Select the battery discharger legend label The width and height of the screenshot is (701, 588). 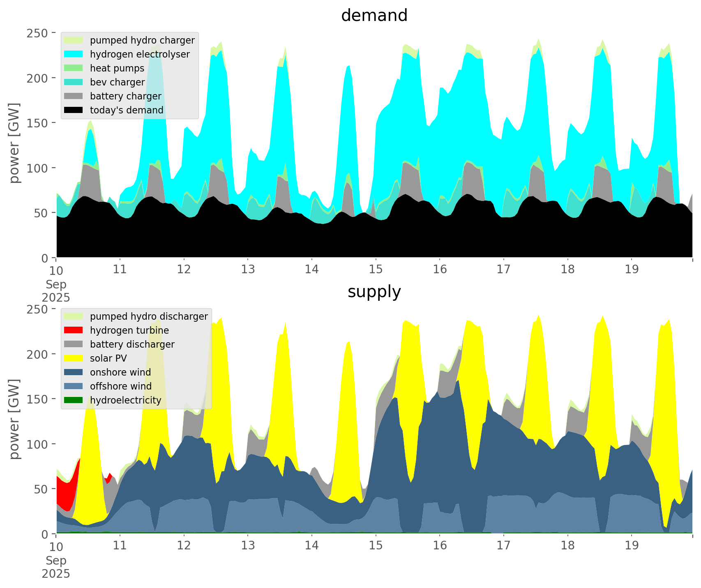point(132,344)
